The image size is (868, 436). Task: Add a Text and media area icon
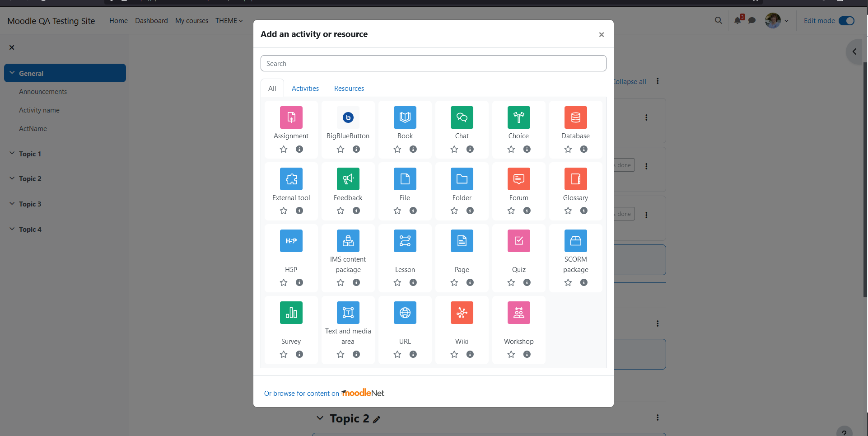point(348,313)
